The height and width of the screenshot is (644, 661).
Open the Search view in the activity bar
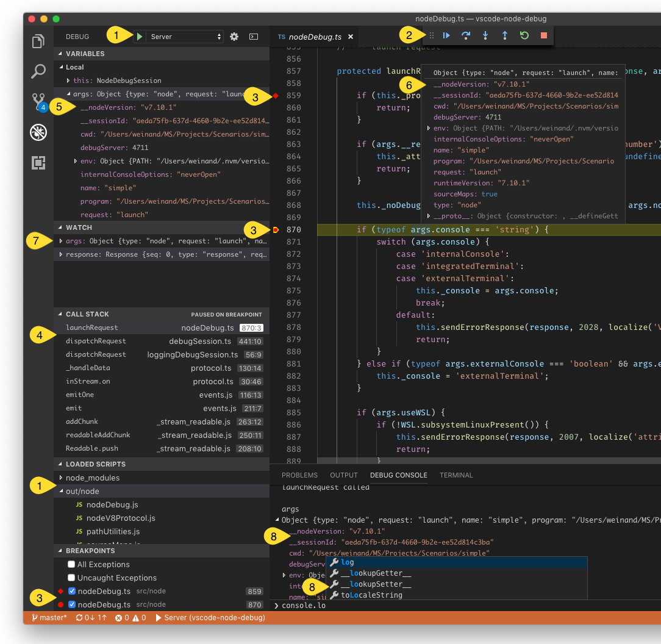(x=38, y=71)
